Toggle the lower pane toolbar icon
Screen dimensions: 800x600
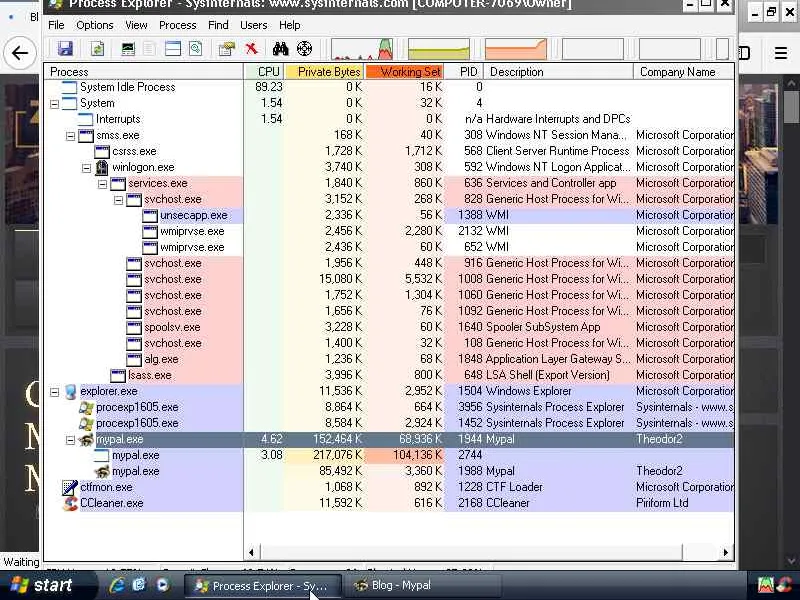pyautogui.click(x=173, y=48)
